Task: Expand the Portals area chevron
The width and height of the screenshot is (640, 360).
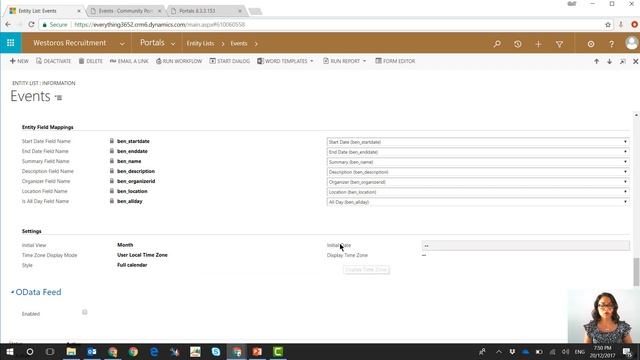Action: tap(173, 44)
